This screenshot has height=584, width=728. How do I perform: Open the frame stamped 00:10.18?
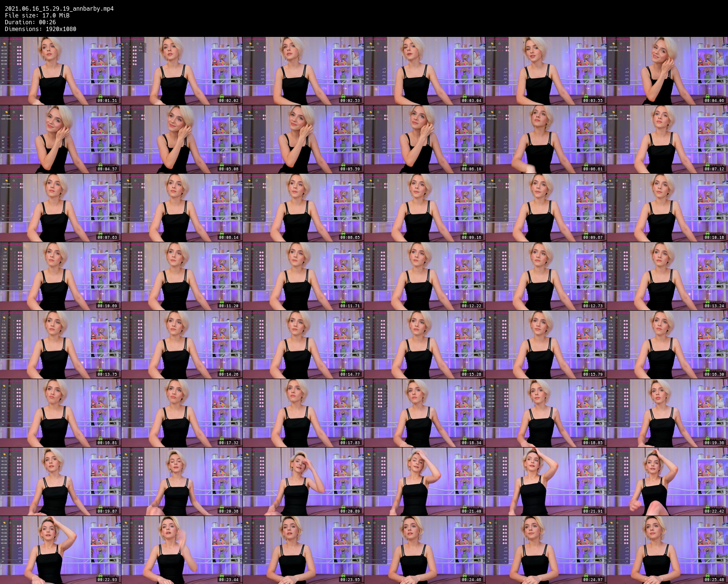pyautogui.click(x=667, y=208)
